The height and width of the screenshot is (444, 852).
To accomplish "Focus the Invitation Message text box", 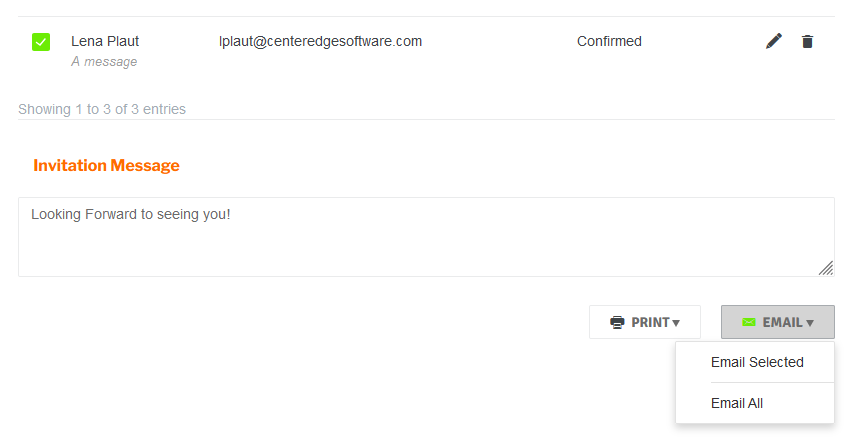I will pos(426,237).
